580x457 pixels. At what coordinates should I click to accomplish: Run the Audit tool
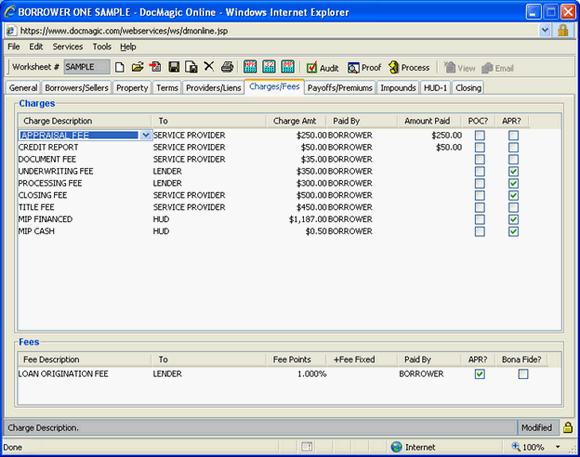pos(323,68)
